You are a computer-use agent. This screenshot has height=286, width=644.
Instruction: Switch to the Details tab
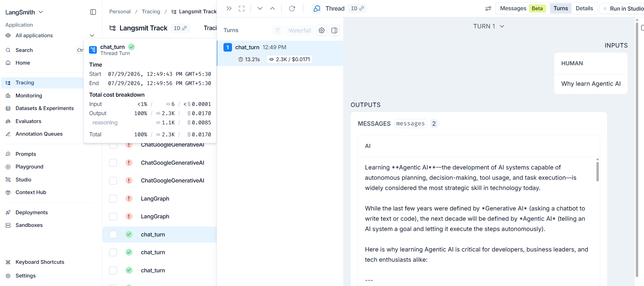(x=584, y=9)
